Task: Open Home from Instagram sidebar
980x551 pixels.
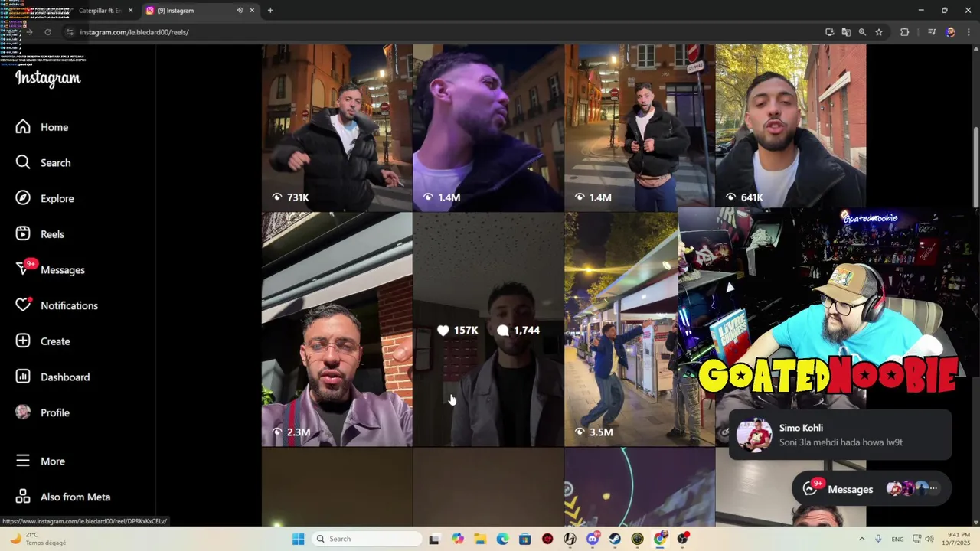Action: (42, 127)
